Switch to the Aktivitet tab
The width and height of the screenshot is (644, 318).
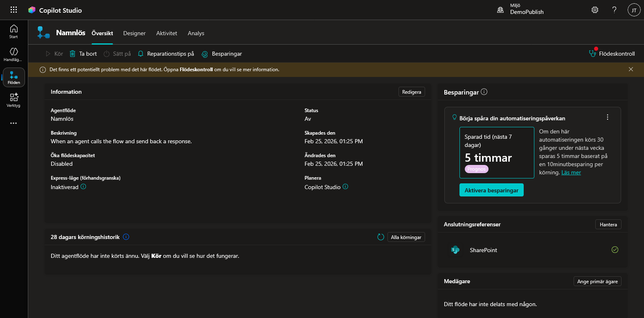click(167, 33)
